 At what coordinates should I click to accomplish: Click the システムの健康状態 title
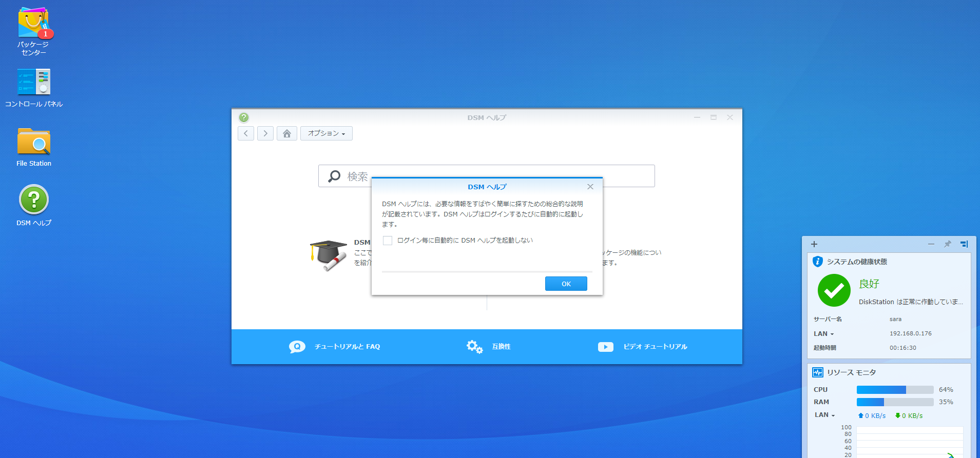click(x=857, y=262)
